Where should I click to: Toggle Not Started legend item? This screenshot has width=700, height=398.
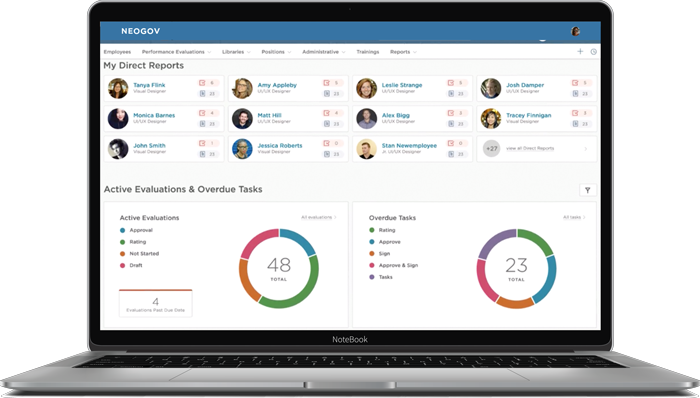(139, 253)
